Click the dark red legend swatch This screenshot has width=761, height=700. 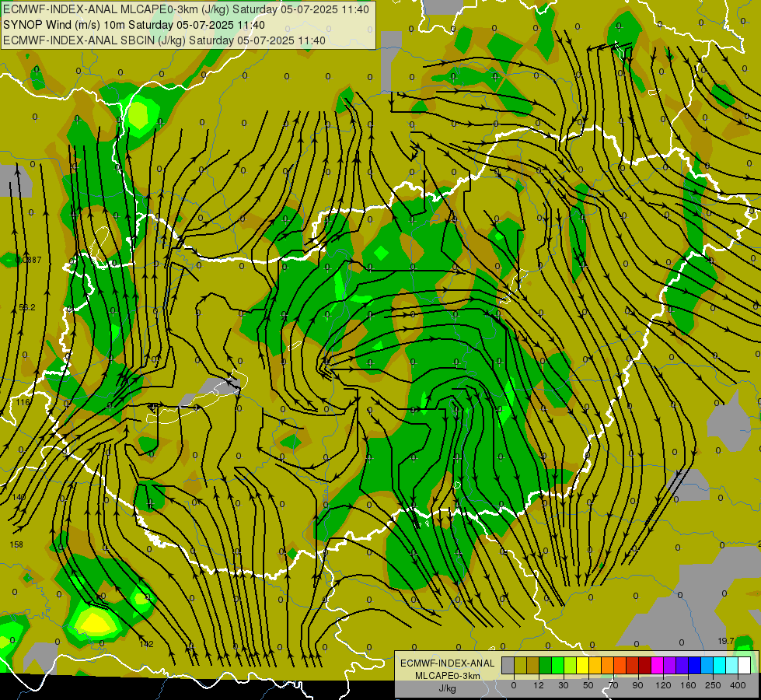(x=645, y=665)
